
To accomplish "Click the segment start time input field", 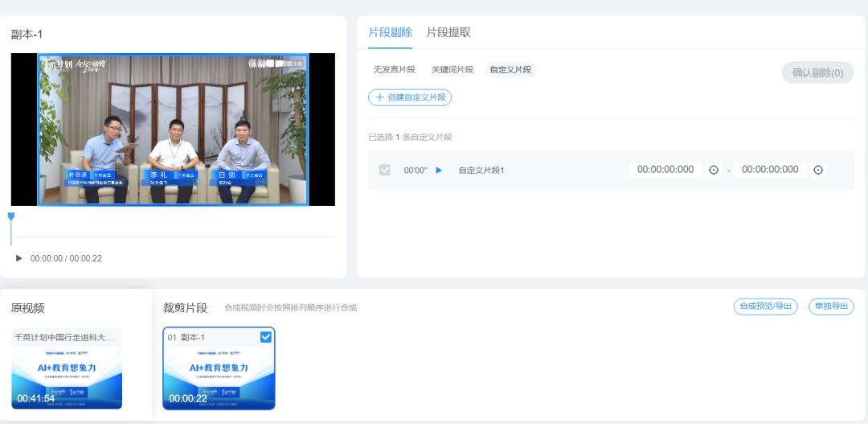I will tap(665, 170).
